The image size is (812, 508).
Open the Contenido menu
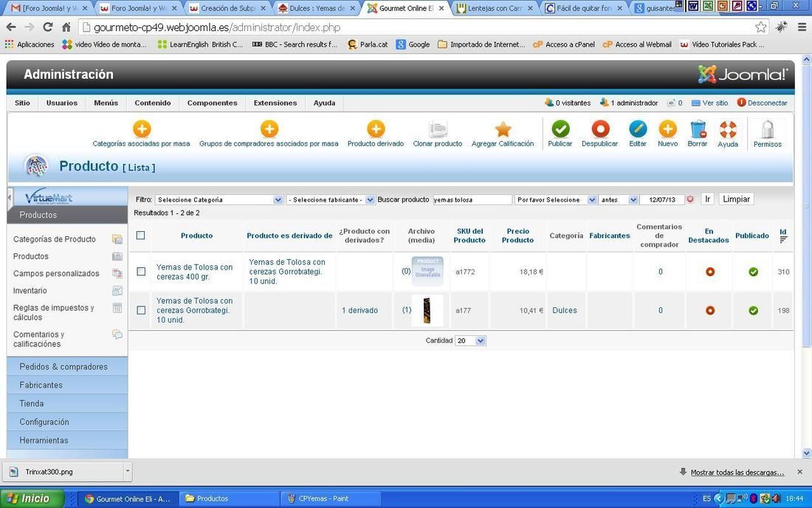tap(153, 103)
